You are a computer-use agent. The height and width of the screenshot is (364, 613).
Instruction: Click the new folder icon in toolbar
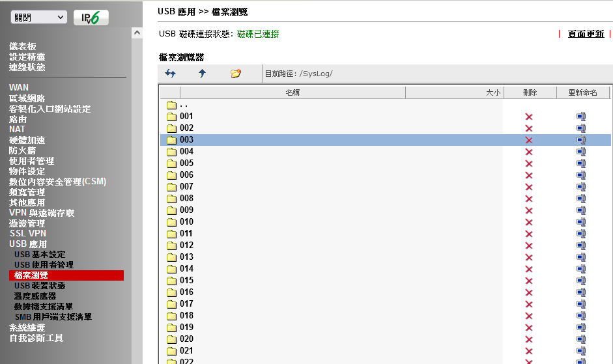pos(236,74)
